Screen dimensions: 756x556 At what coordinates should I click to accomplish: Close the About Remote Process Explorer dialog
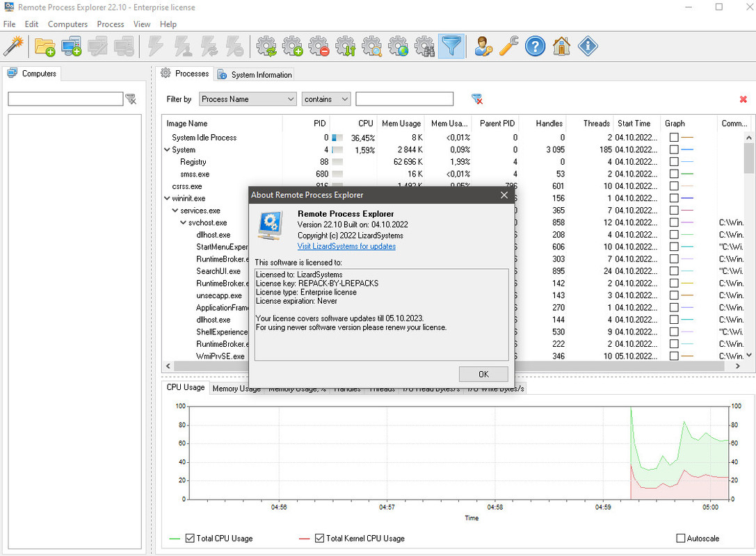pos(504,195)
